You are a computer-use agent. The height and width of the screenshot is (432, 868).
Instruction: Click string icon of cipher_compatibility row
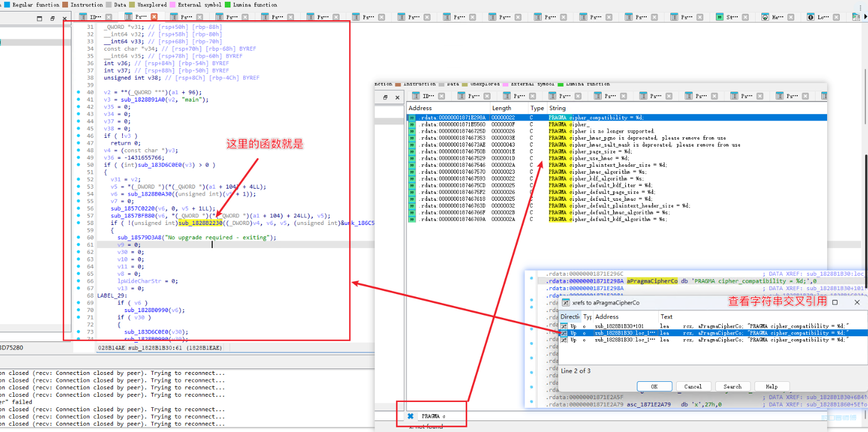pyautogui.click(x=412, y=118)
